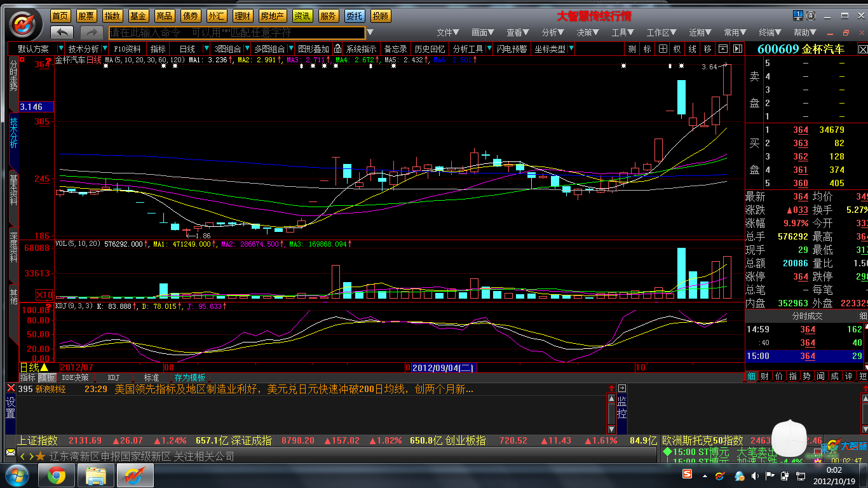
Task: Click the 权 rights adjustment icon
Action: coord(677,48)
